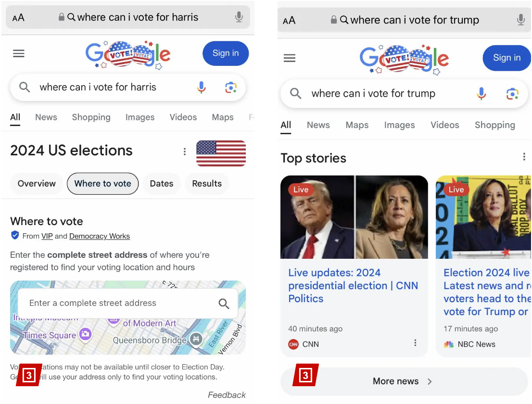Click the Google Lens camera icon beside 'vote for harris'
Screen dimensions: 532x404
pyautogui.click(x=231, y=88)
